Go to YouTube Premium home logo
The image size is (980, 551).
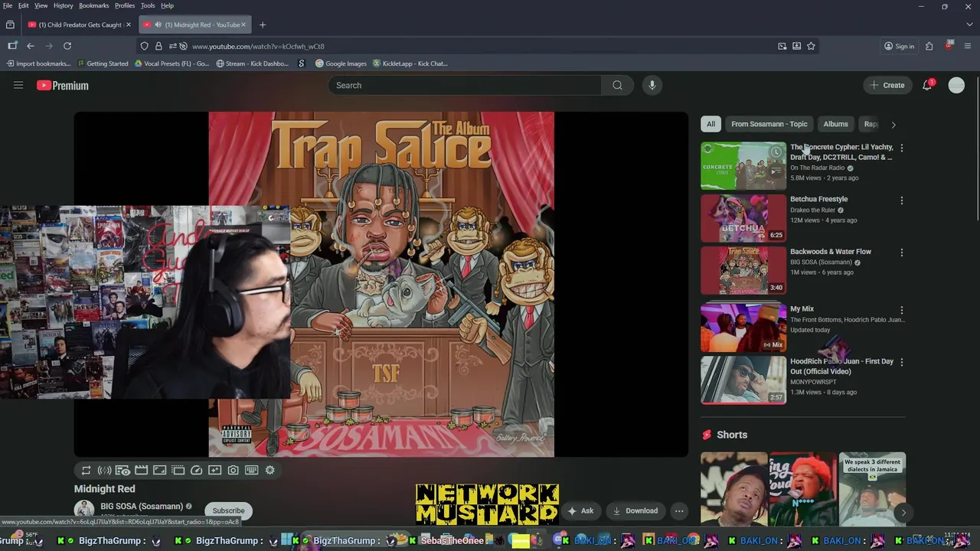click(63, 86)
